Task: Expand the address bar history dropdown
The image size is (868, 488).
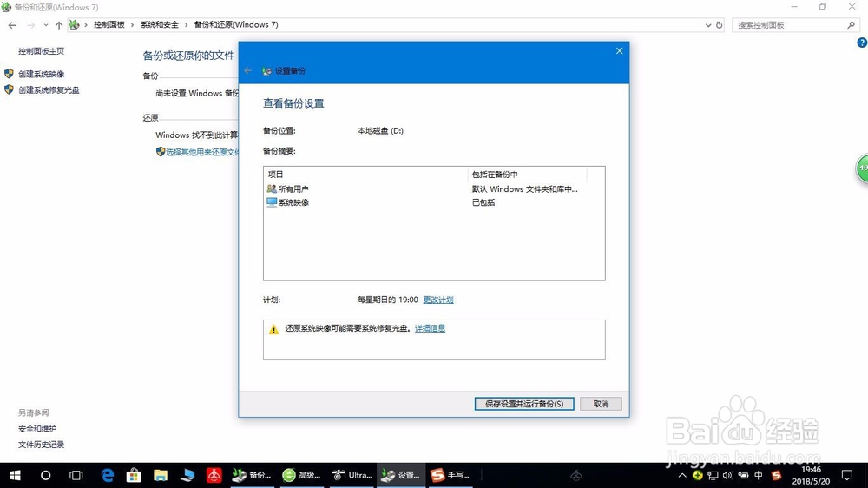Action: [708, 25]
